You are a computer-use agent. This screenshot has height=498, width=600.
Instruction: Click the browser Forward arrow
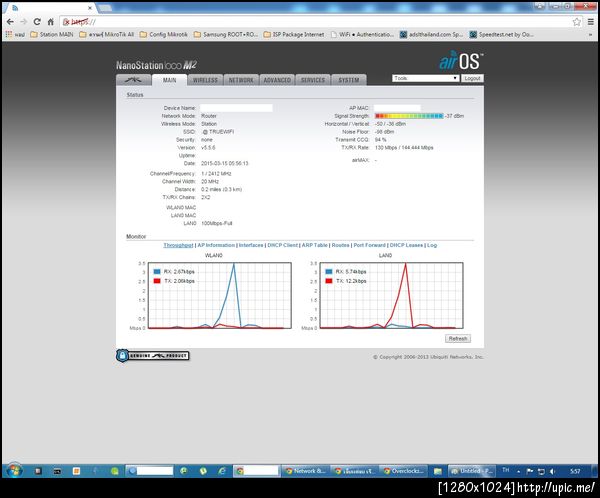pyautogui.click(x=23, y=22)
